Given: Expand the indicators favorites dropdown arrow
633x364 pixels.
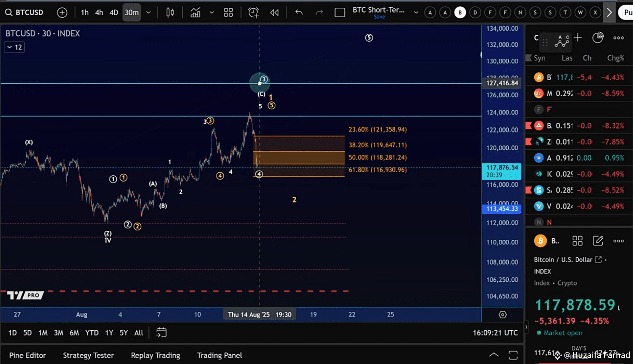Looking at the screenshot, I should [x=212, y=12].
